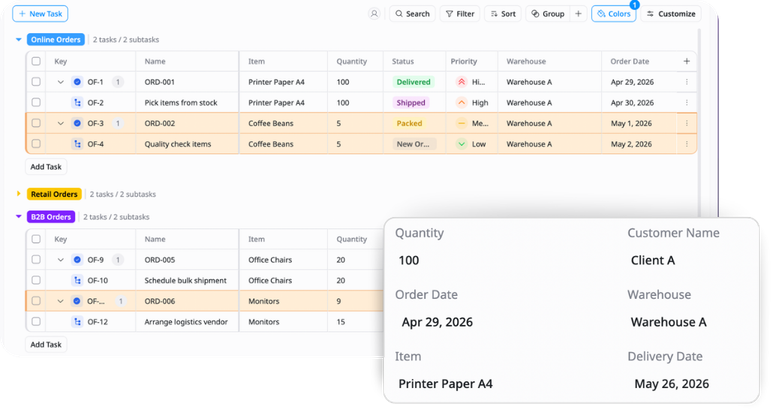The image size is (773, 413).
Task: Click the task type icon of OF-1
Action: [x=77, y=82]
